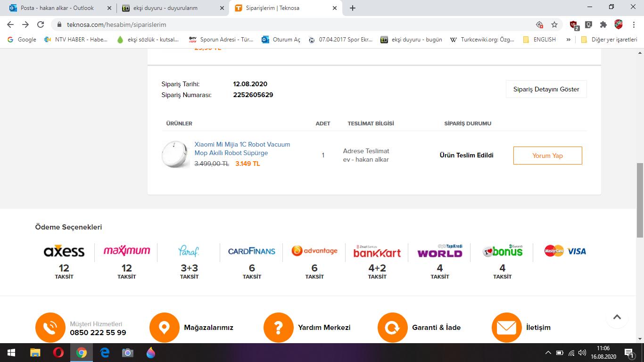Launch Opera from the taskbar
Image resolution: width=644 pixels, height=362 pixels.
pyautogui.click(x=58, y=353)
